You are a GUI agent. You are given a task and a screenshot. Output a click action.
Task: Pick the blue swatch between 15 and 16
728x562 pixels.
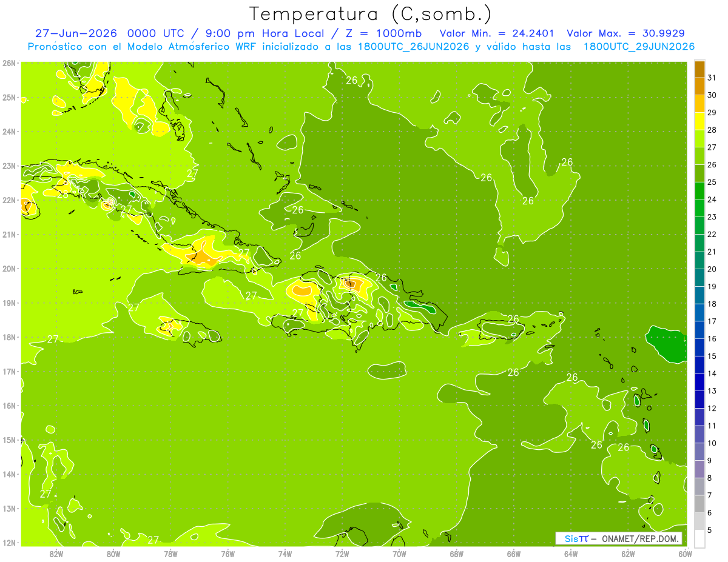point(699,347)
